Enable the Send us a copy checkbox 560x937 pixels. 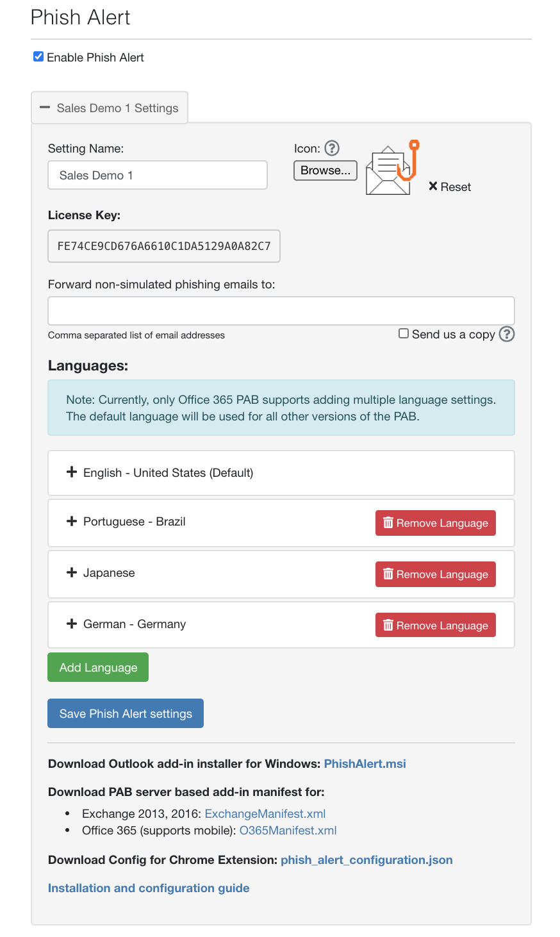403,333
